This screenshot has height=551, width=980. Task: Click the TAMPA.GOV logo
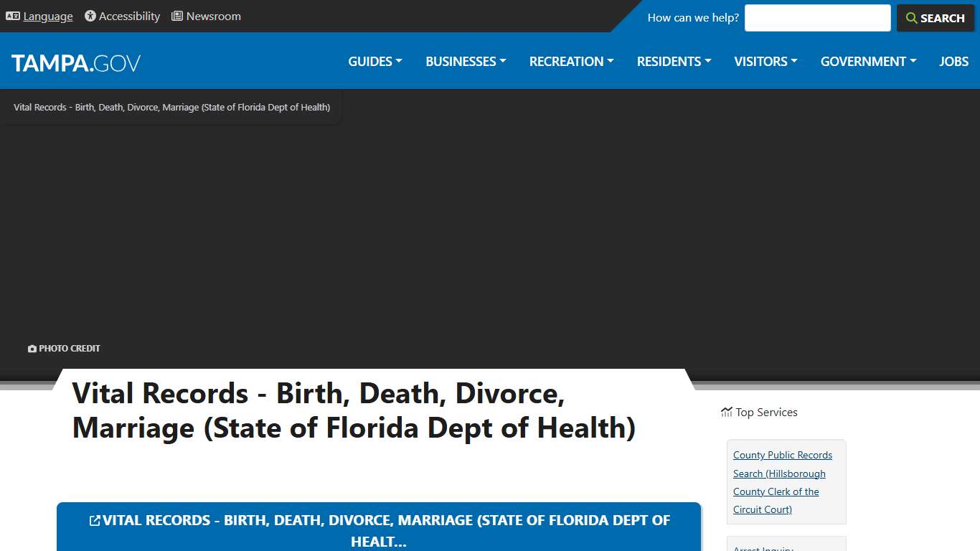point(75,62)
